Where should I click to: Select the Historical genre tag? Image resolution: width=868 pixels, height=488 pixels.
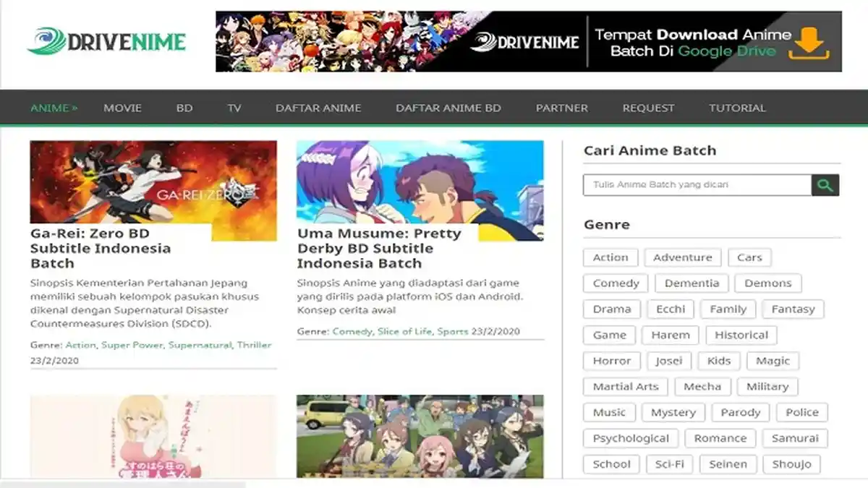(741, 335)
